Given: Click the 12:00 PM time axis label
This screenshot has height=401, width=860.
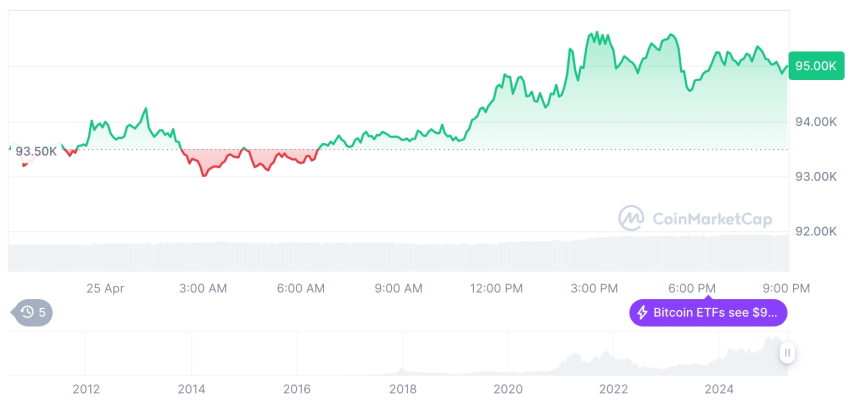Looking at the screenshot, I should 497,288.
